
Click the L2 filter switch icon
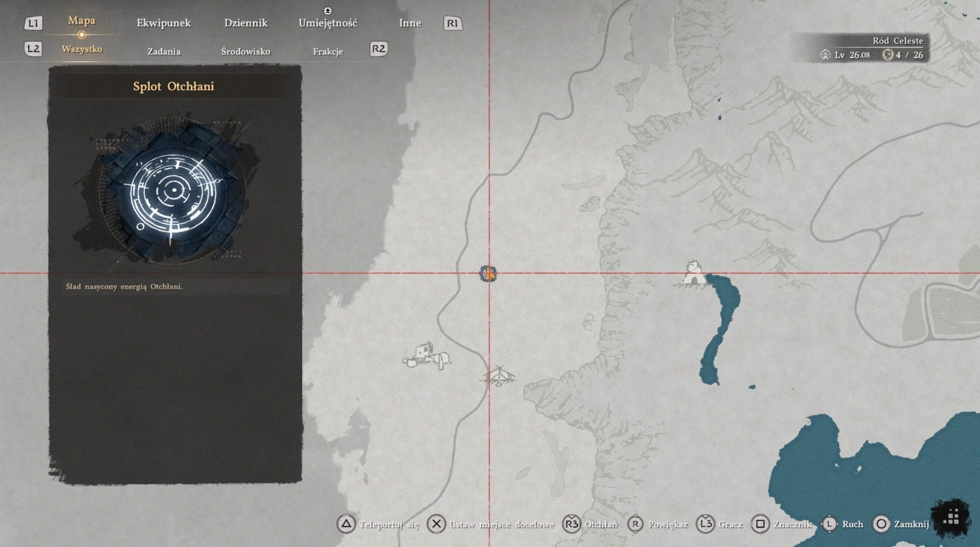33,48
